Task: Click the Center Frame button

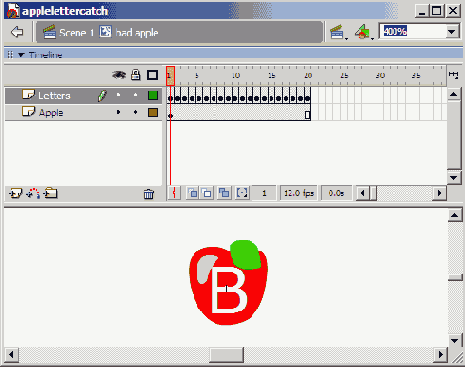Action: tap(174, 193)
